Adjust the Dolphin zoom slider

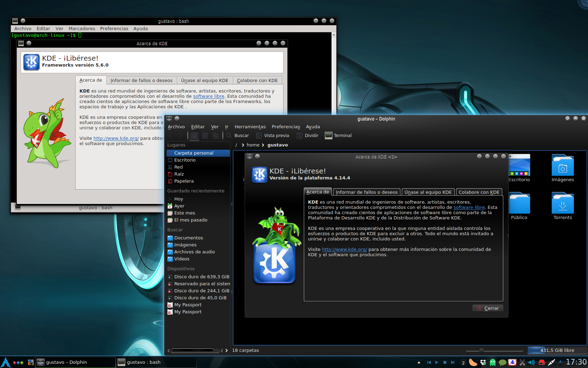point(481,350)
